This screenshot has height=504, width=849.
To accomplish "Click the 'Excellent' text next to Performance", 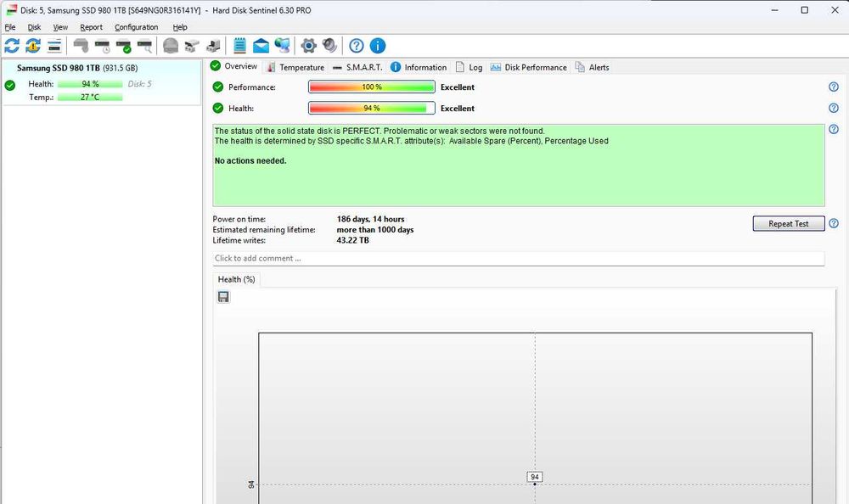I will (458, 87).
